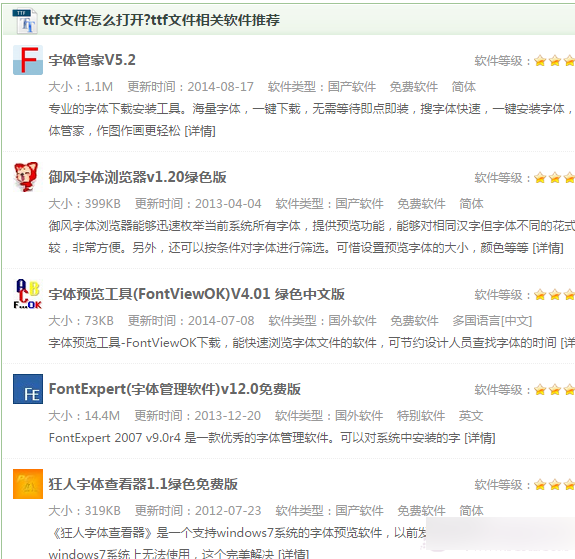Click first star rating of 御风字体浏览器
The width and height of the screenshot is (575, 559).
tap(540, 178)
